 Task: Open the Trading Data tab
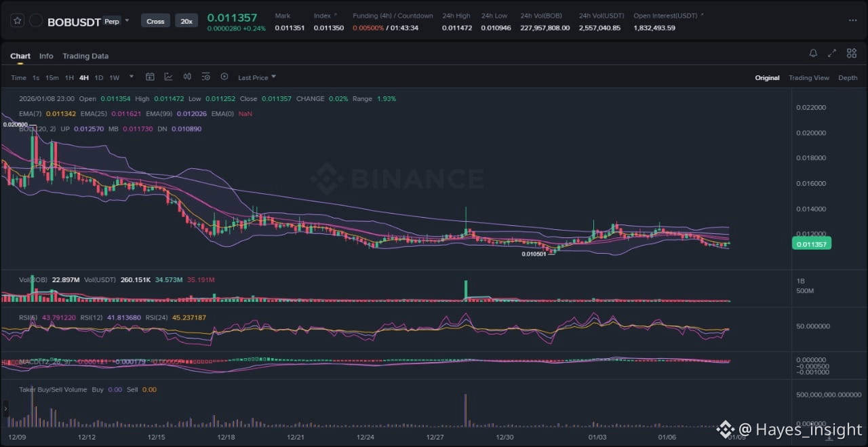85,56
